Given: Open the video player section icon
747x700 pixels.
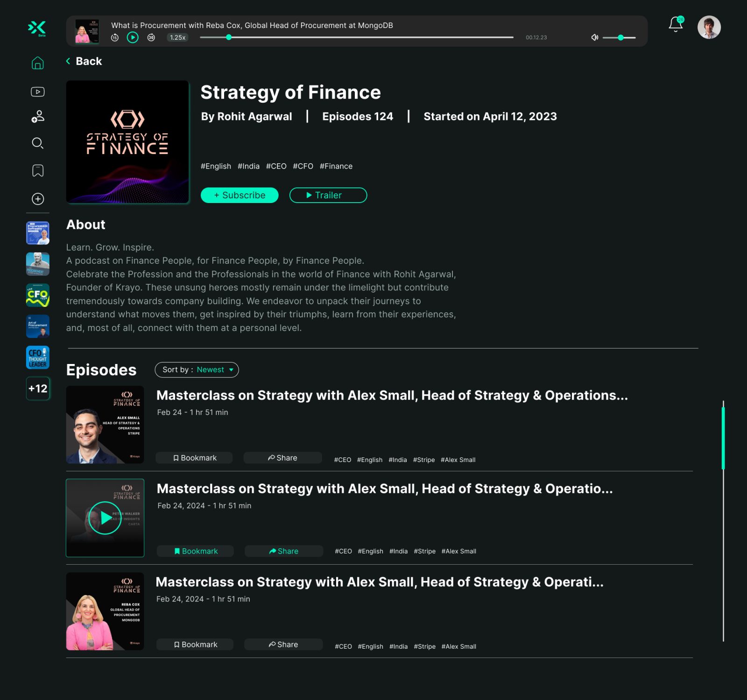Looking at the screenshot, I should [x=38, y=91].
